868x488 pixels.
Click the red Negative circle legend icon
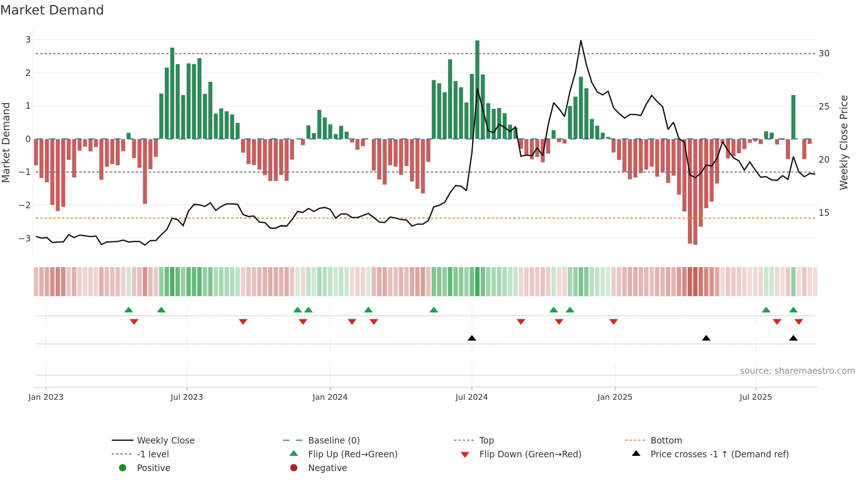pos(294,468)
